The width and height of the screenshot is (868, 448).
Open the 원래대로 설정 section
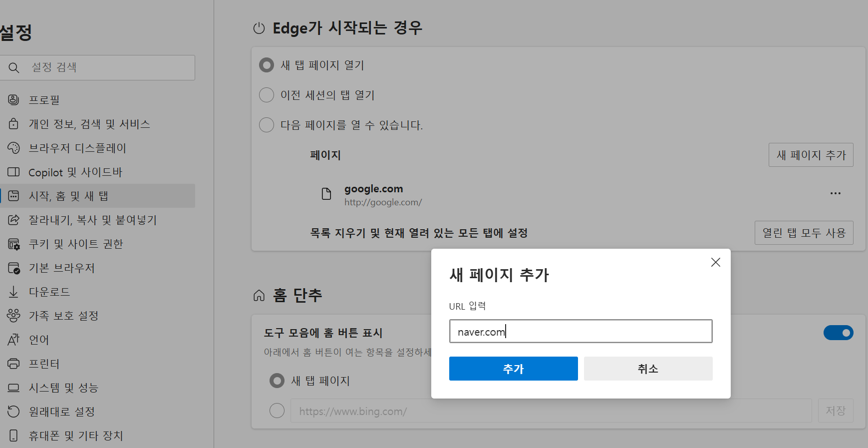97,412
